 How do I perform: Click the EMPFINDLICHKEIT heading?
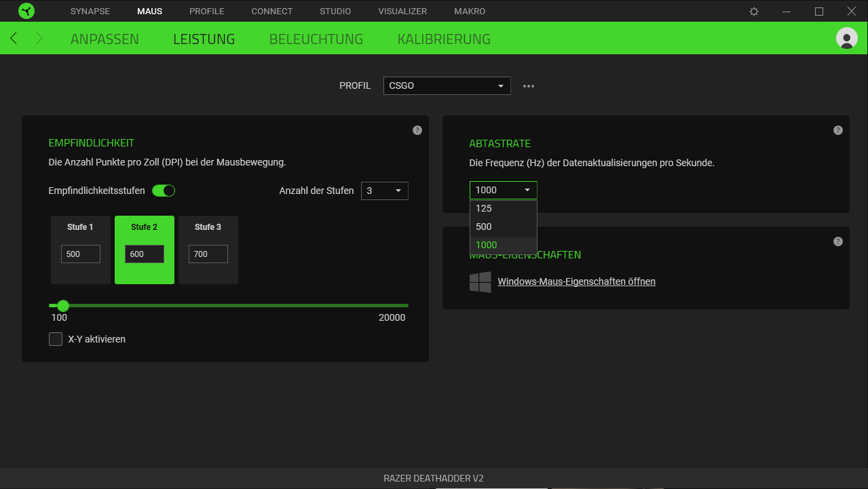(x=92, y=143)
